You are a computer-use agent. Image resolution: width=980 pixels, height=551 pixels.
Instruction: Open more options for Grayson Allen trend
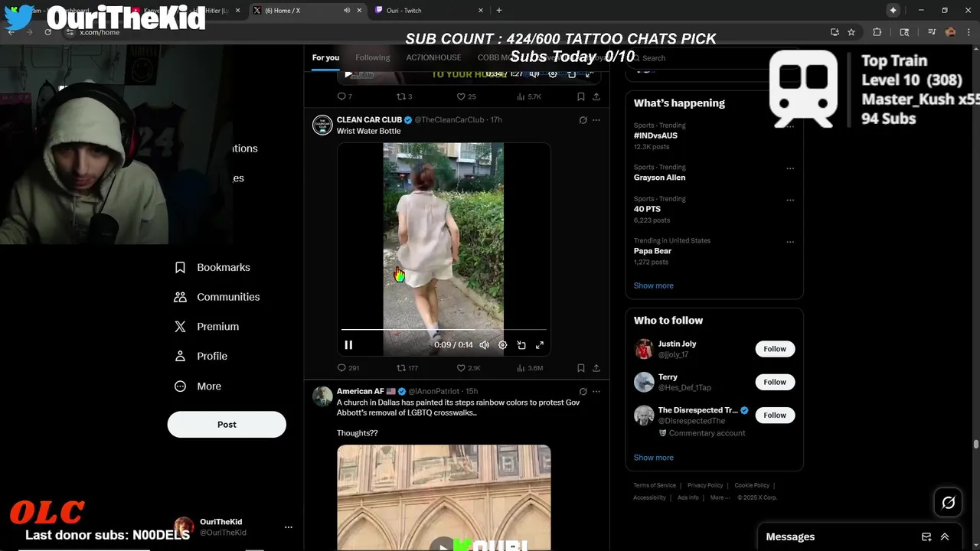click(790, 168)
